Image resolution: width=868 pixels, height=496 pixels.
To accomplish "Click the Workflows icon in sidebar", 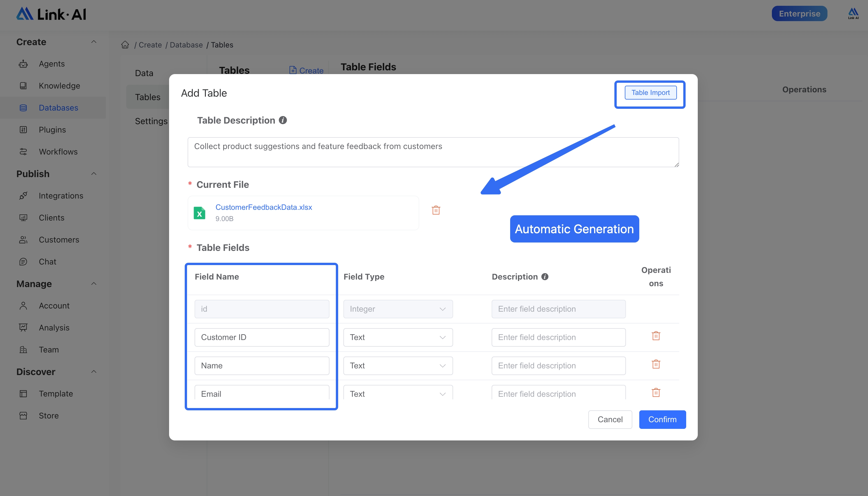I will coord(23,152).
